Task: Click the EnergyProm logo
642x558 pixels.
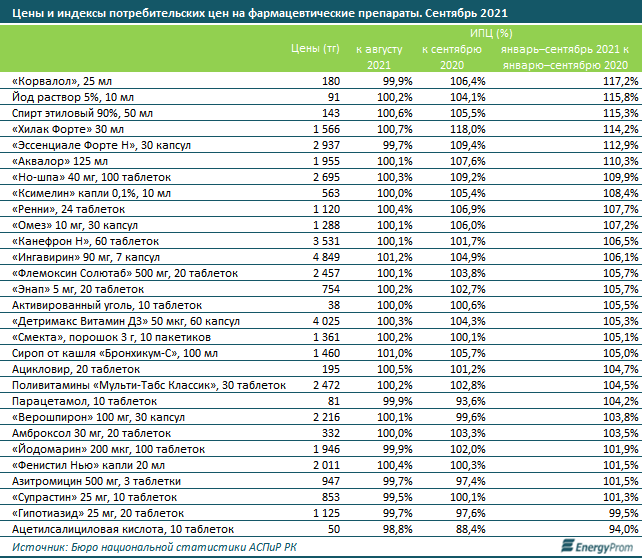Action: [x=597, y=547]
